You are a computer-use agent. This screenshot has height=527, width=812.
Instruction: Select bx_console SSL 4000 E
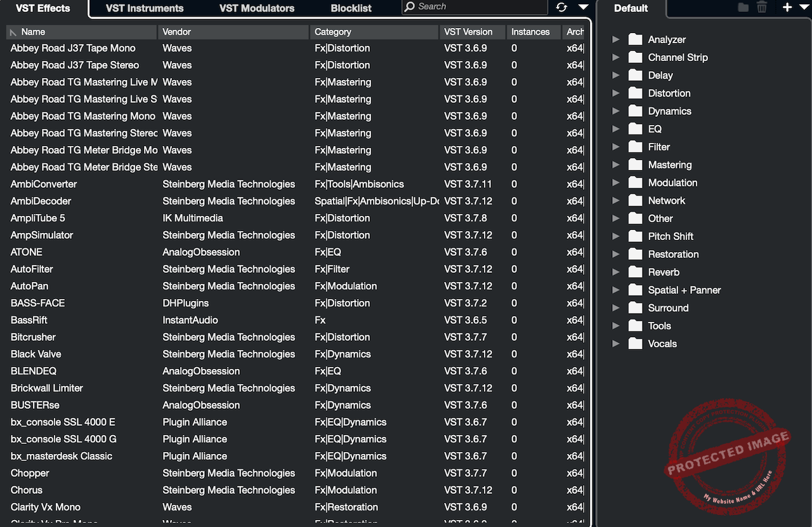[x=296, y=422]
